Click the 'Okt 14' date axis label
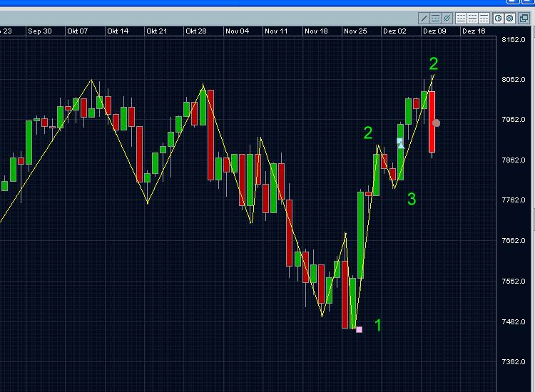The height and width of the screenshot is (392, 535). [118, 31]
